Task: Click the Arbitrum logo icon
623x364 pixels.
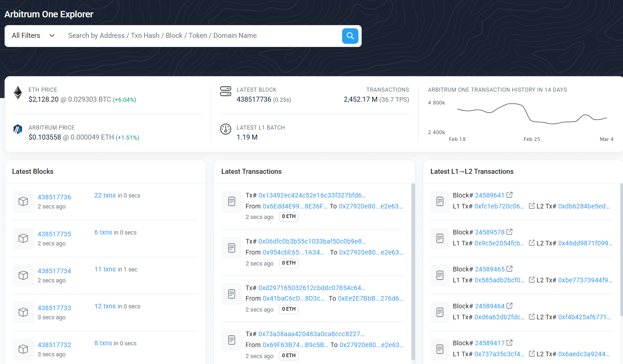Action: pos(18,130)
